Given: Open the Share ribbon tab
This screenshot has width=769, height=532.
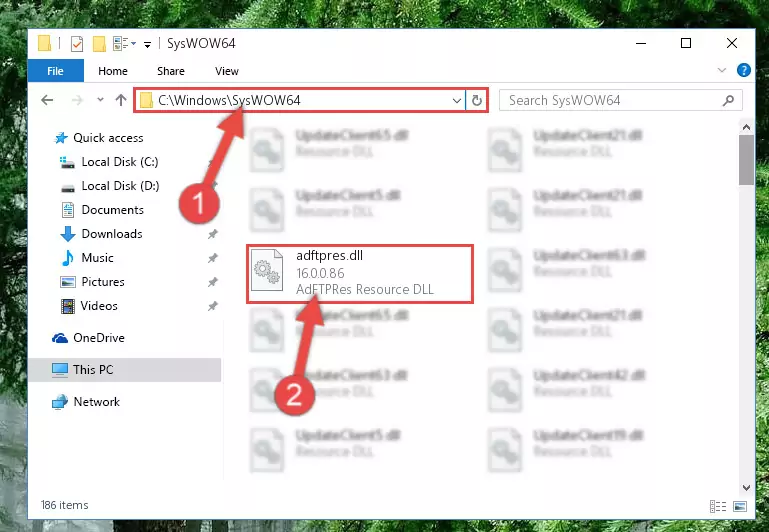Looking at the screenshot, I should (171, 71).
